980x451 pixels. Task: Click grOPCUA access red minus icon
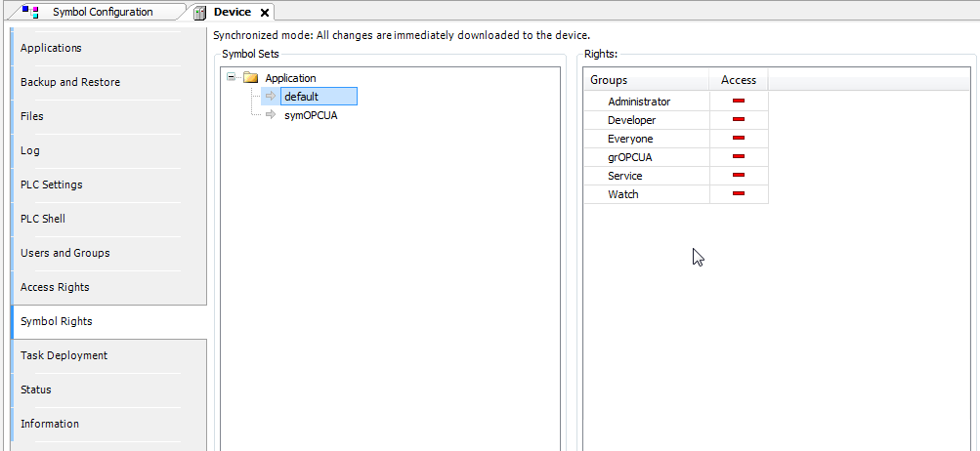pyautogui.click(x=739, y=157)
